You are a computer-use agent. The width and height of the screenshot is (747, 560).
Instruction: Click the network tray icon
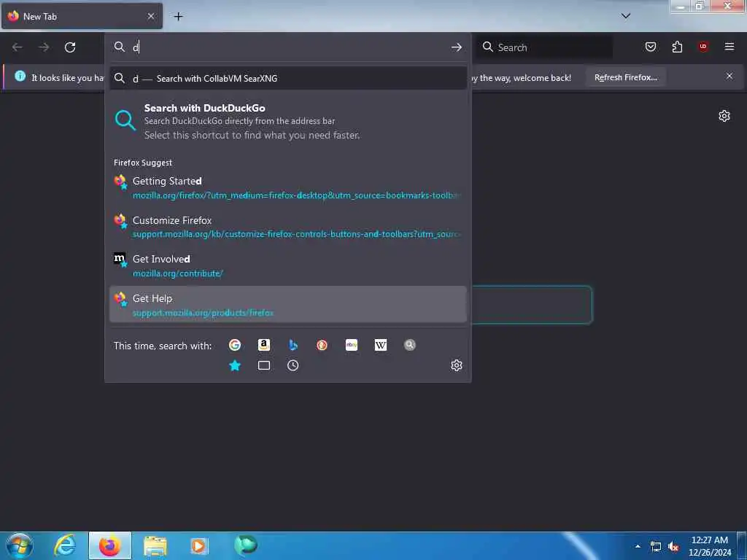(656, 547)
